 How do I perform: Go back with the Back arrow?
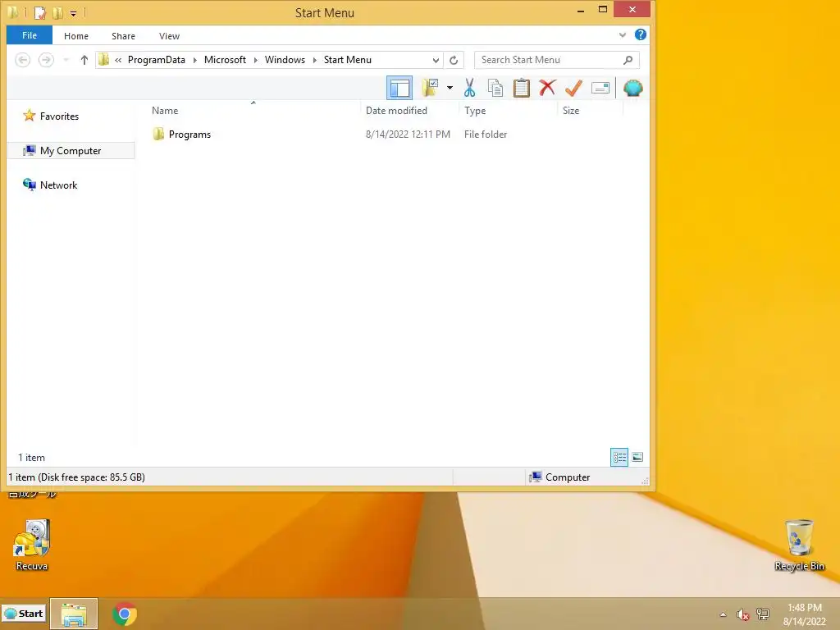pyautogui.click(x=22, y=60)
